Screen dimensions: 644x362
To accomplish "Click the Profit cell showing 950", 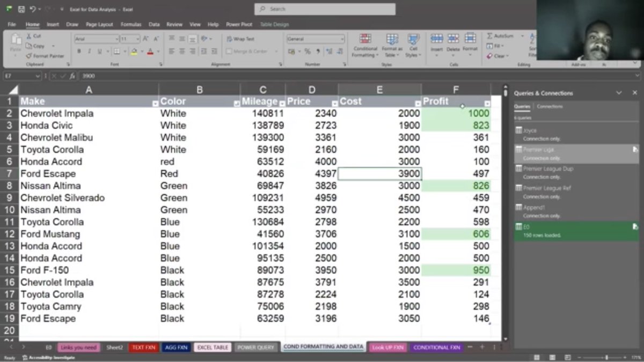I will click(x=456, y=270).
